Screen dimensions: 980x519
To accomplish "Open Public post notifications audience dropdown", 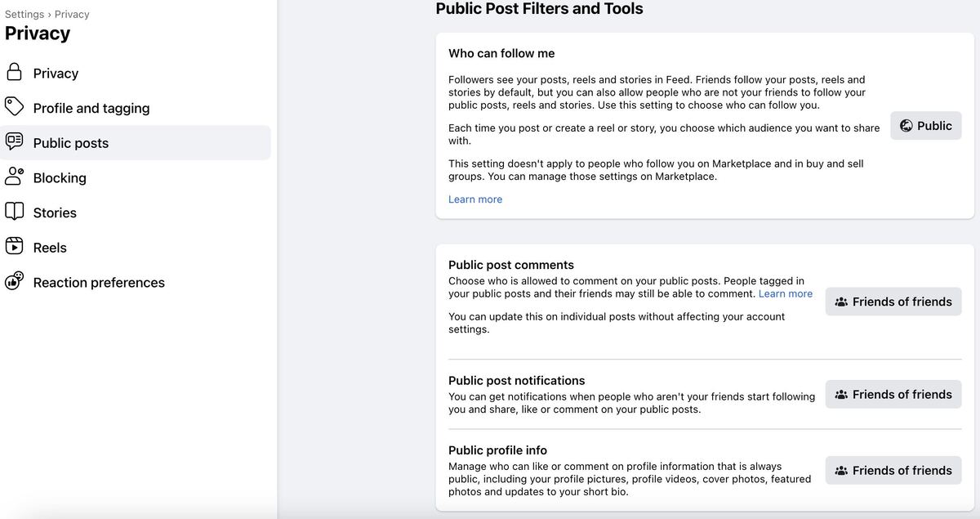I will click(893, 394).
